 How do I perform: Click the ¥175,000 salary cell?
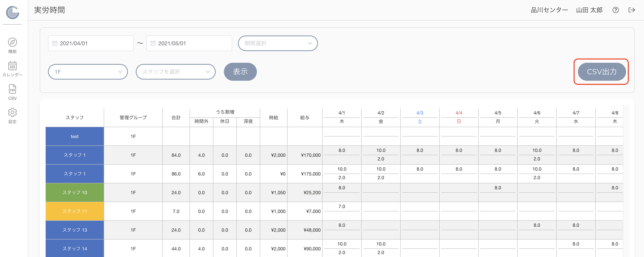click(305, 174)
